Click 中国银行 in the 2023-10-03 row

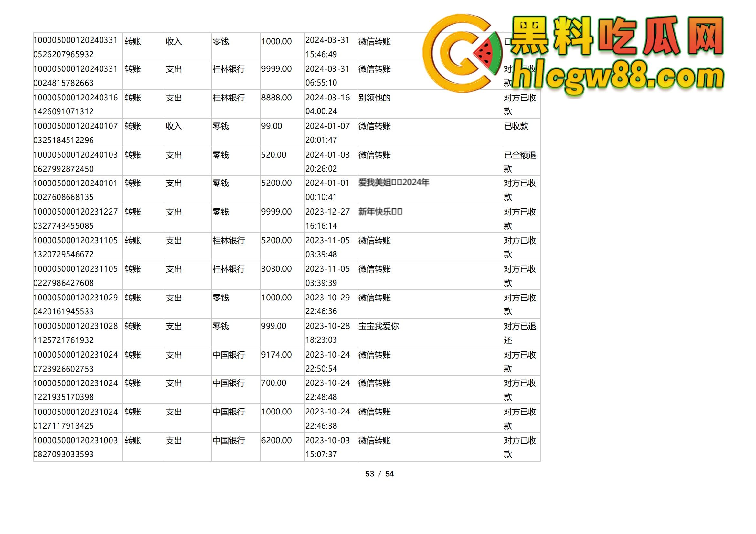229,440
